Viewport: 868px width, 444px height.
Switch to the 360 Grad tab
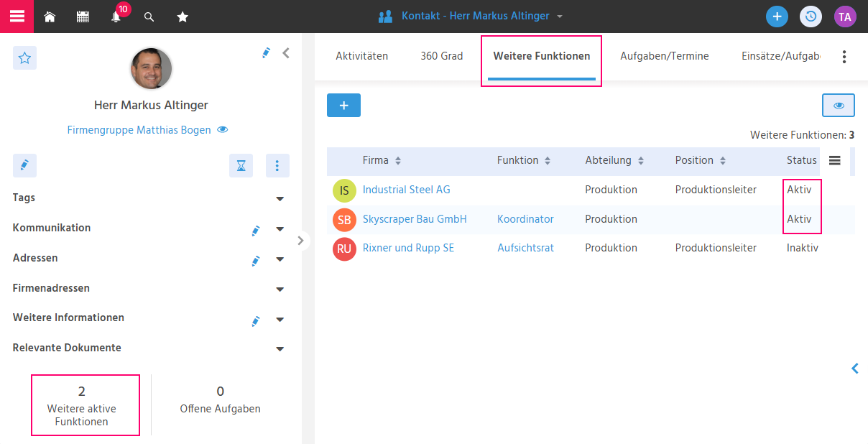tap(442, 56)
